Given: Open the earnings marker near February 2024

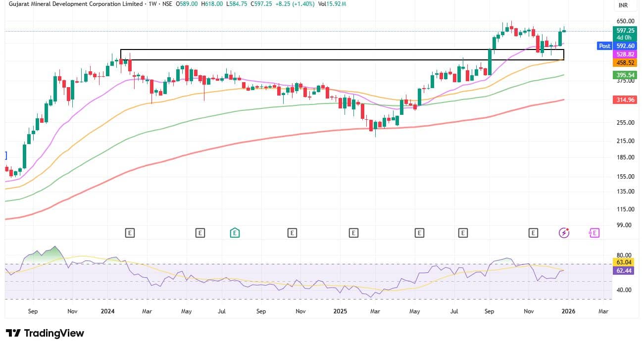Looking at the screenshot, I should coord(130,232).
